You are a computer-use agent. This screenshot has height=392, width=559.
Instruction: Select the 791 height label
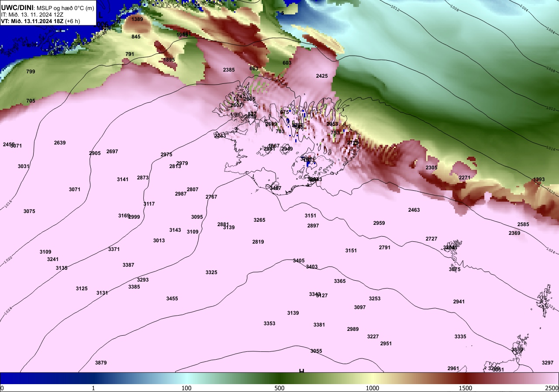tap(130, 54)
